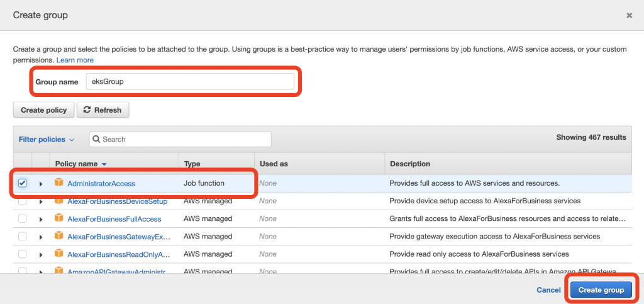This screenshot has height=304, width=644.
Task: Click the Type column header
Action: click(x=192, y=164)
